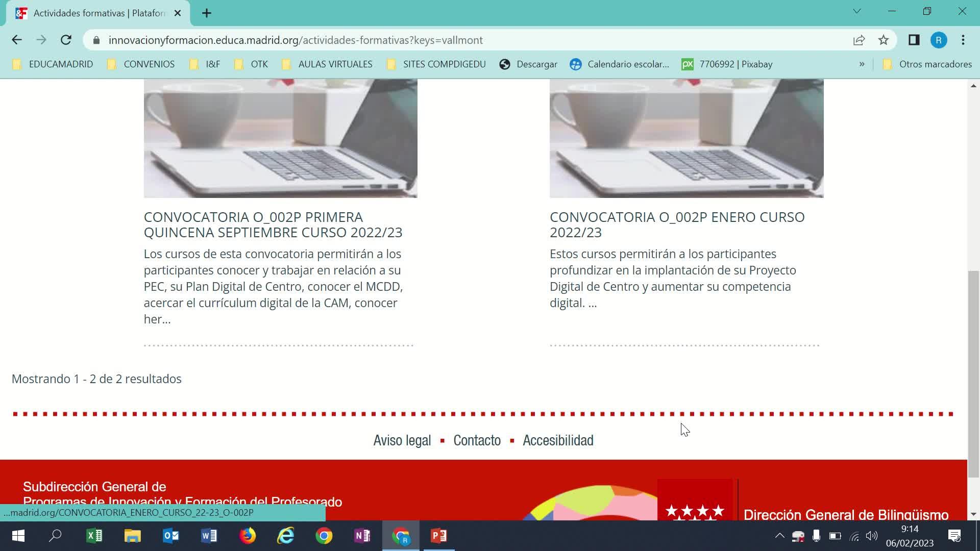Go back to previous page

(x=17, y=40)
